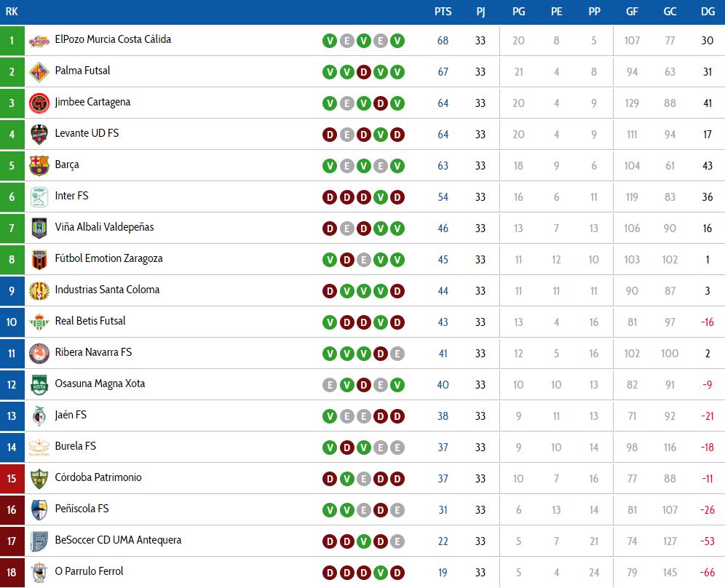Open the Osasuna Magna Xota page
725x588 pixels.
coord(100,384)
